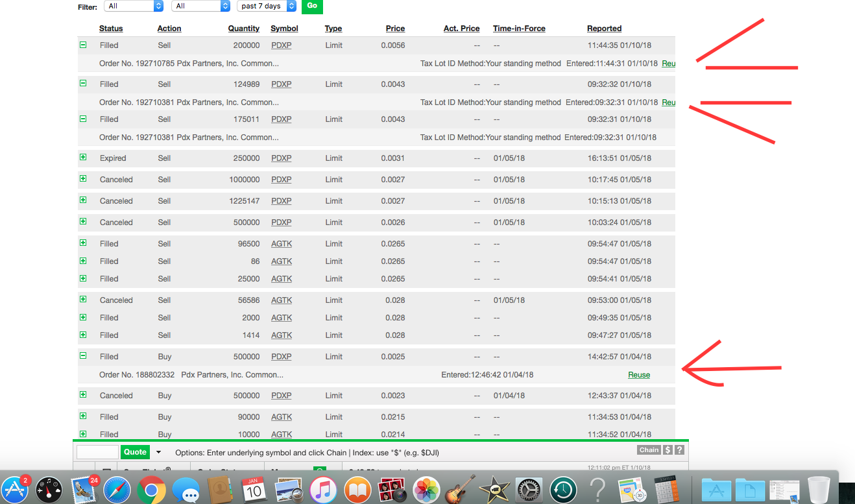This screenshot has width=855, height=504.
Task: Sort orders by the Quantity column header
Action: (x=244, y=29)
